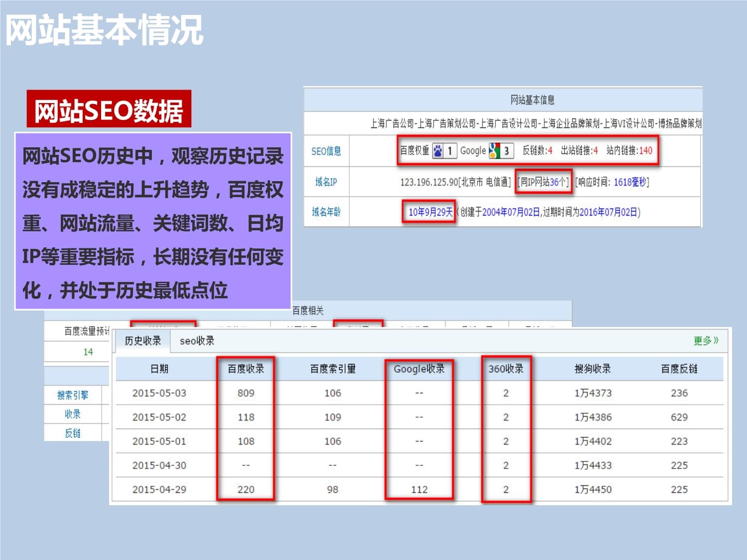The image size is (747, 560).
Task: Click the SEO信息 link
Action: coord(326,151)
